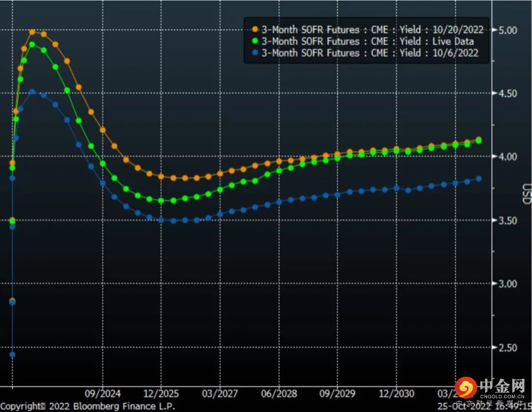The height and width of the screenshot is (412, 532).
Task: Click the 12/2030 x-axis date label
Action: tap(396, 393)
